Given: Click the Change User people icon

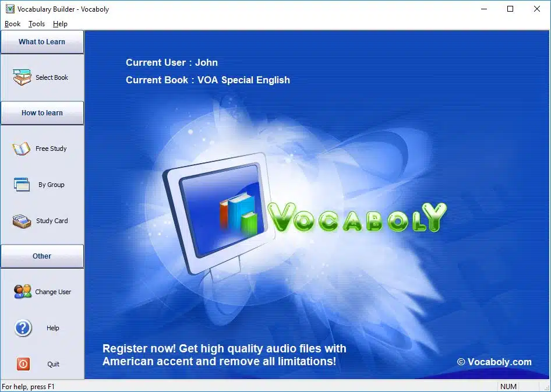Looking at the screenshot, I should tap(23, 292).
